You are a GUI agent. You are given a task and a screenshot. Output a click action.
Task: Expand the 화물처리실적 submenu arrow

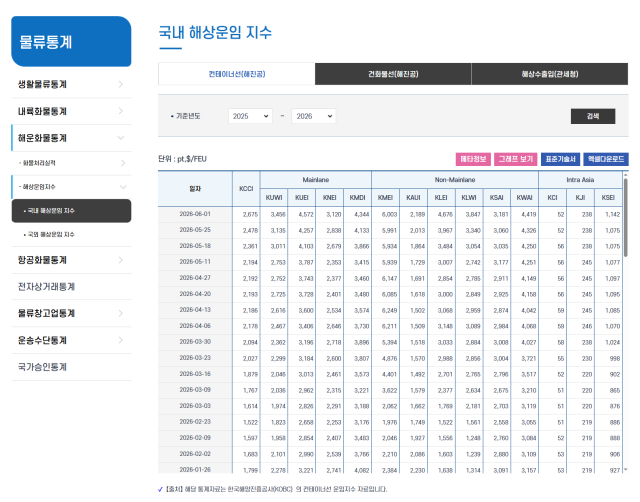click(x=123, y=163)
